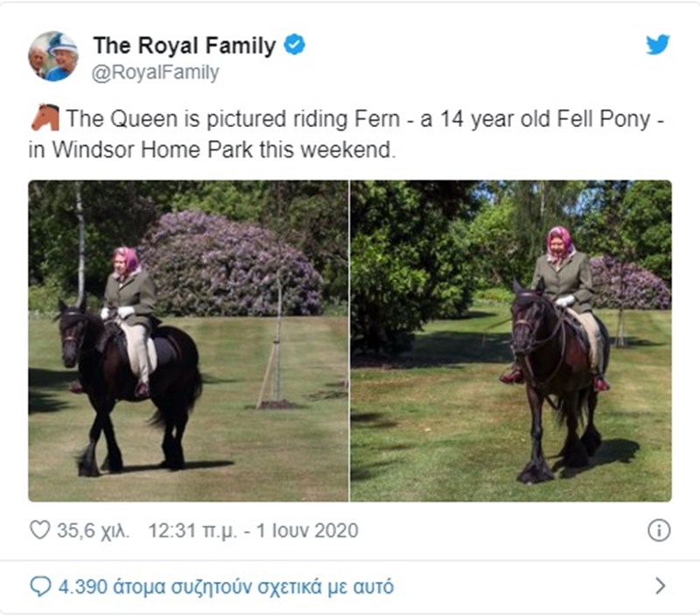Like the tweet with the heart icon

click(39, 530)
